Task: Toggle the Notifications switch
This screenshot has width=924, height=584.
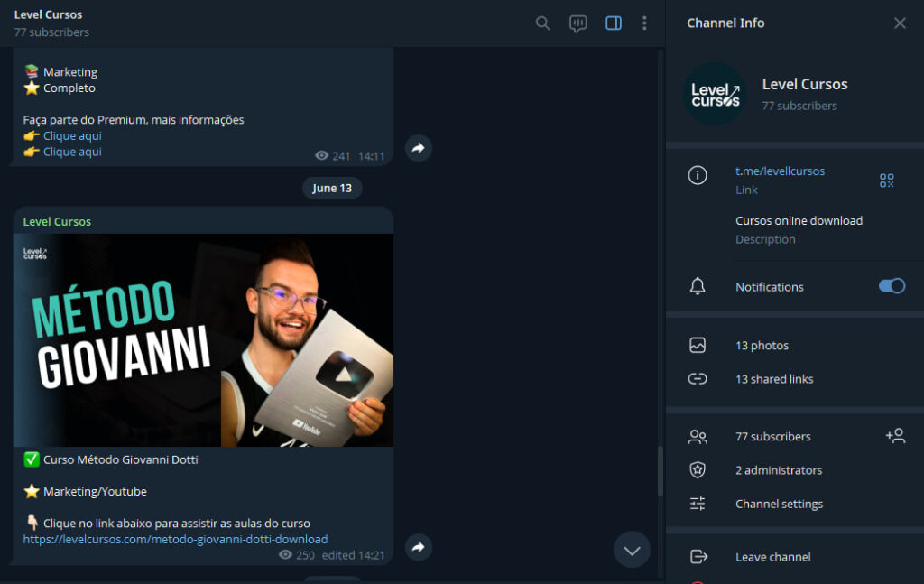Action: pyautogui.click(x=892, y=286)
